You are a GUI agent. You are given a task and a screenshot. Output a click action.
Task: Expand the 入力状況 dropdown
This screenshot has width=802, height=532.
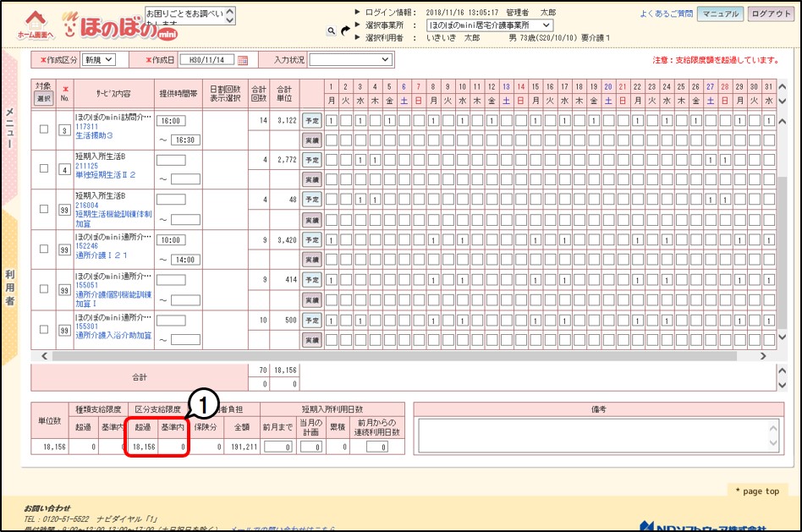[351, 60]
